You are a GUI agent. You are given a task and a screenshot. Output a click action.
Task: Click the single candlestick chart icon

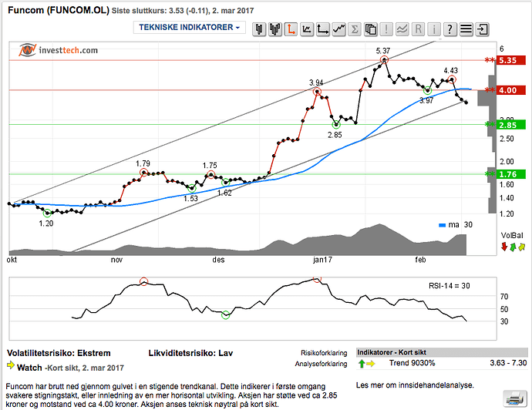click(261, 29)
